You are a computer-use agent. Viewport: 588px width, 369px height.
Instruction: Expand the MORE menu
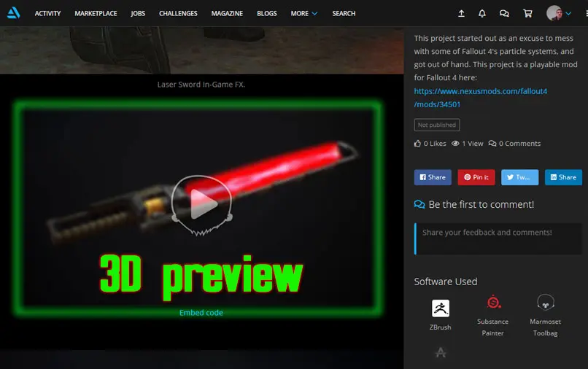[303, 14]
